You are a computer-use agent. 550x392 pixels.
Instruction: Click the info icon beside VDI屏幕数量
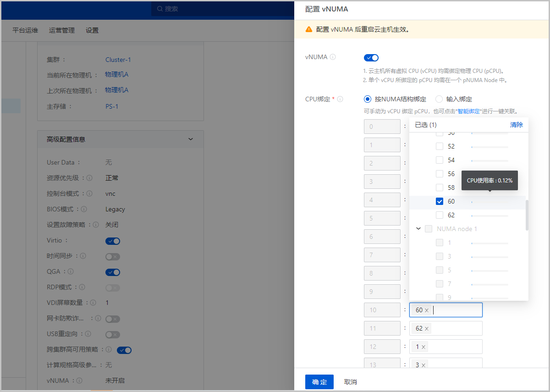[x=93, y=303]
